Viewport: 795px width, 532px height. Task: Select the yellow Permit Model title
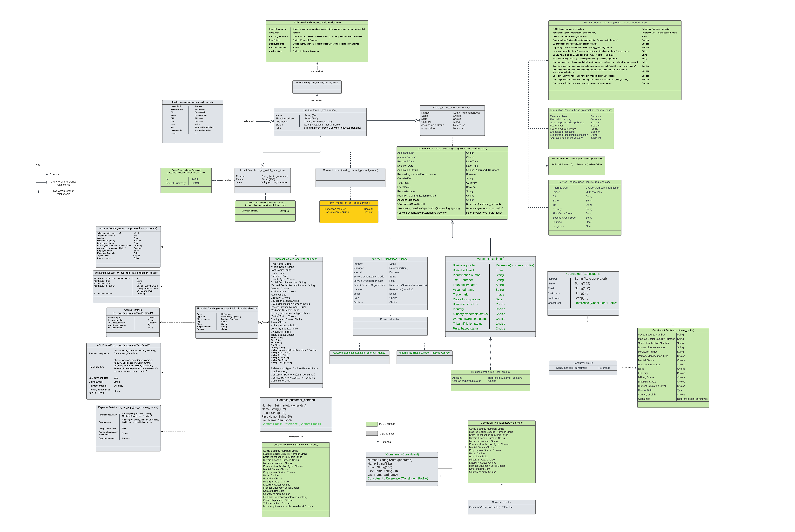click(349, 203)
